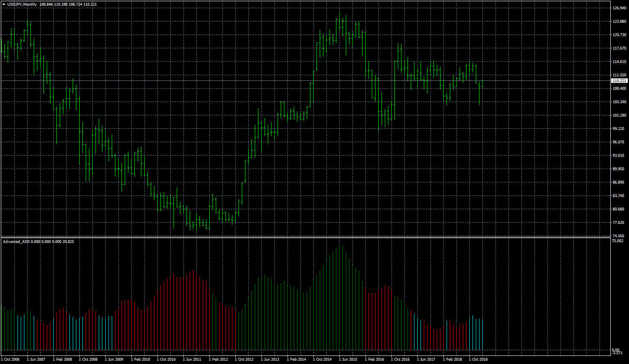Click the 93.010 price scale label
This screenshot has height=364, width=629.
[x=618, y=156]
